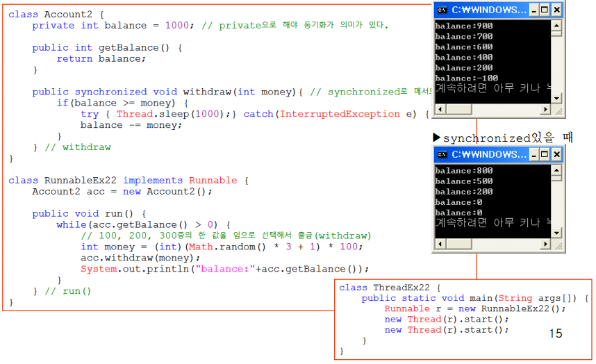596x364 pixels.
Task: Click the right scroll arrow in the balance:900 console
Action: click(546, 110)
